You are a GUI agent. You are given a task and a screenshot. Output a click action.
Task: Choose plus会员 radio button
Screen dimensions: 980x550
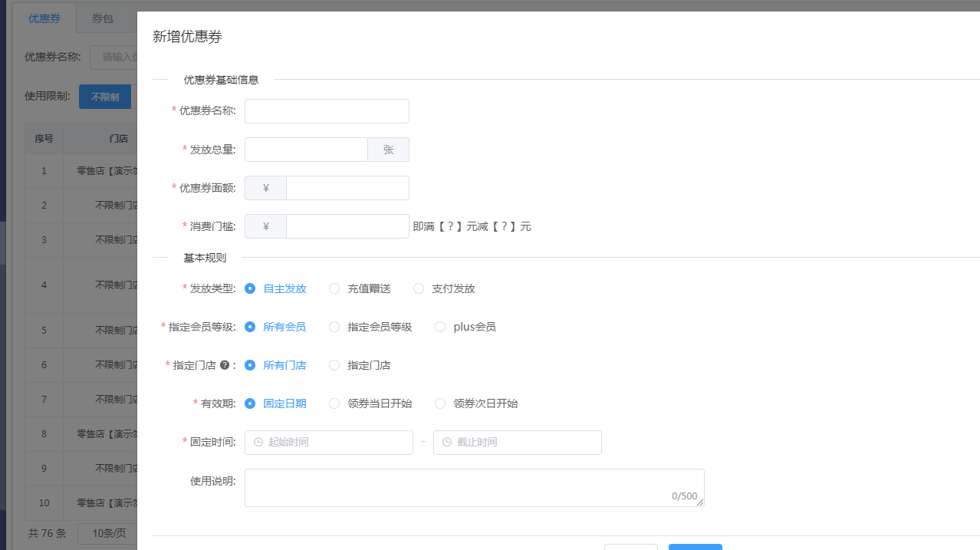click(465, 327)
